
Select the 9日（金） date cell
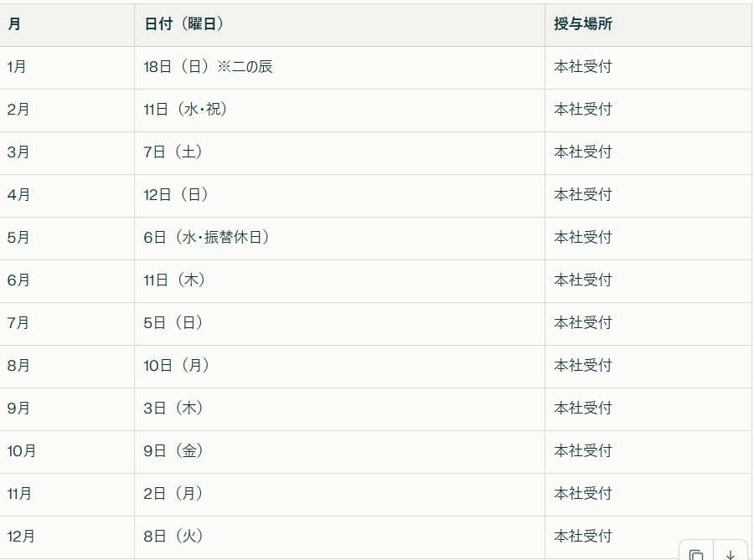coord(173,451)
